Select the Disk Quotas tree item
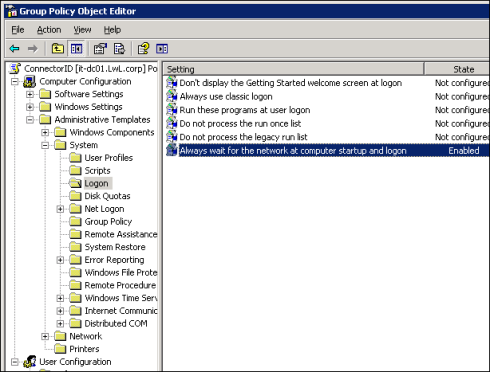The height and width of the screenshot is (372, 490). [x=107, y=196]
